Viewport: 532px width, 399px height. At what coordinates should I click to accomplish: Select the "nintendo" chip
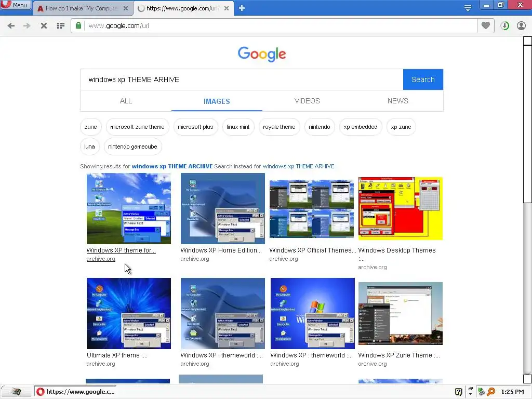click(x=320, y=127)
